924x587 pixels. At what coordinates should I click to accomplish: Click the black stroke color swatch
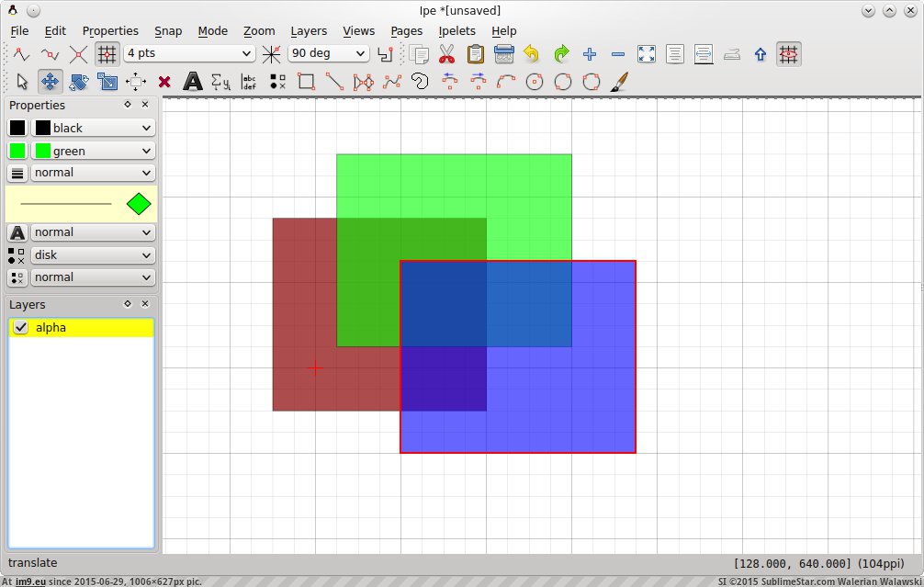(x=17, y=128)
